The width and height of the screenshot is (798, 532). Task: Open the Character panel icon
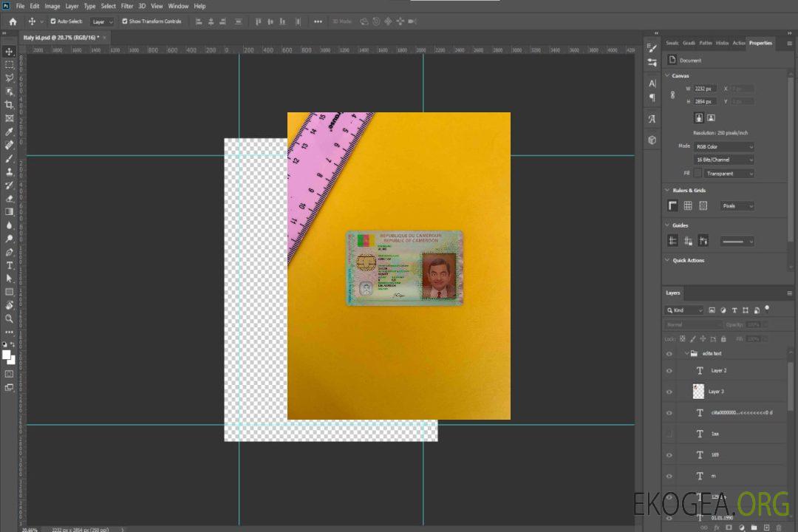[652, 83]
